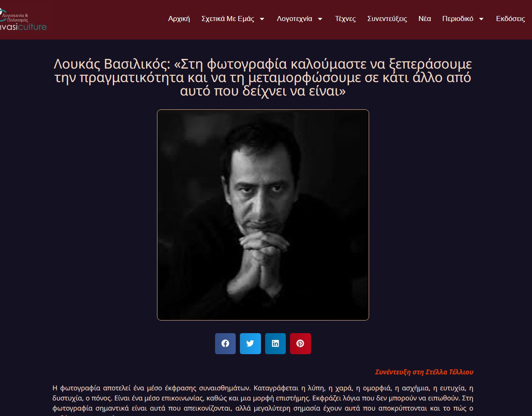The image size is (532, 416).
Task: Click the Λογοτεχνία menu label
Action: (x=295, y=19)
